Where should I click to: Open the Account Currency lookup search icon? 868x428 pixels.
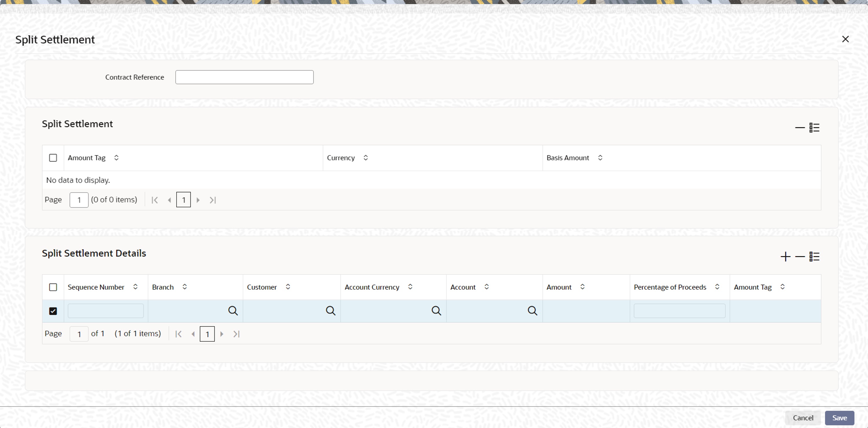pyautogui.click(x=436, y=310)
